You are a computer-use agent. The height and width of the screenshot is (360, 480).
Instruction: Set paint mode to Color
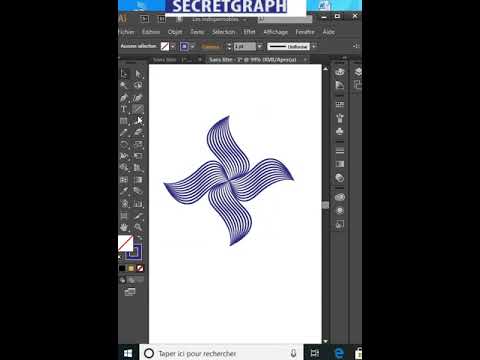pyautogui.click(x=122, y=268)
